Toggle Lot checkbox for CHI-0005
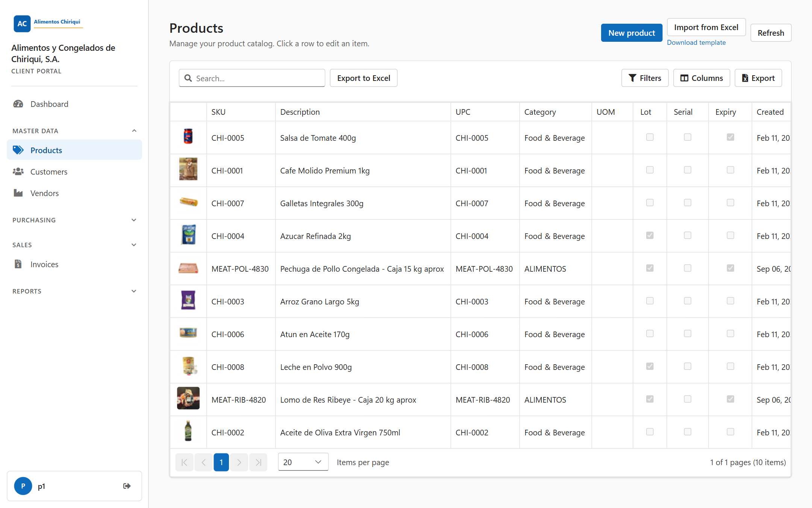The image size is (812, 508). point(650,137)
